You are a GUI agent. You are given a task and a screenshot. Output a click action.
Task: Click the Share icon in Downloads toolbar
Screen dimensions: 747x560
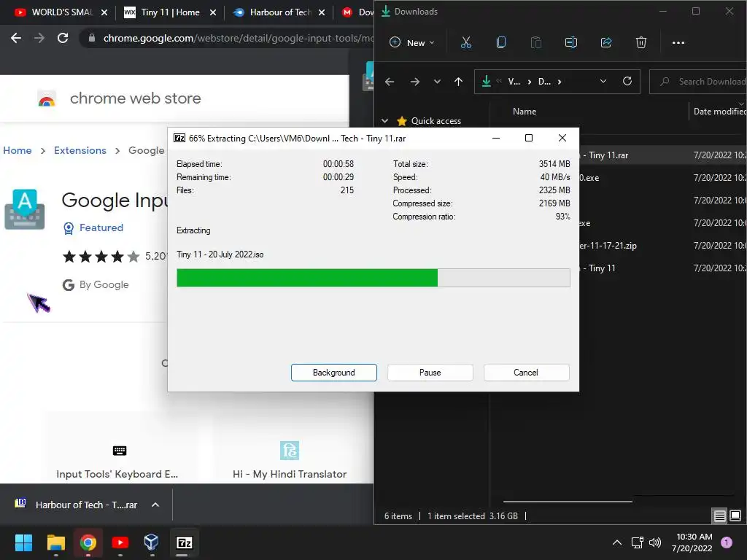click(606, 43)
